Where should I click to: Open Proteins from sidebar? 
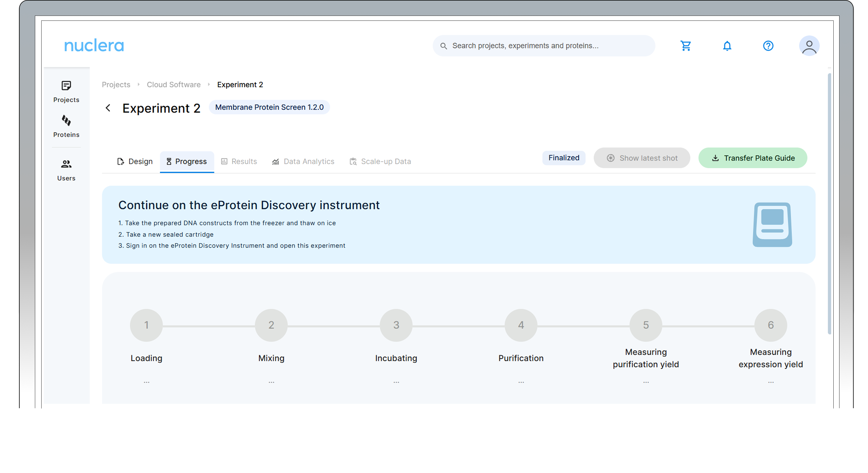pyautogui.click(x=66, y=126)
